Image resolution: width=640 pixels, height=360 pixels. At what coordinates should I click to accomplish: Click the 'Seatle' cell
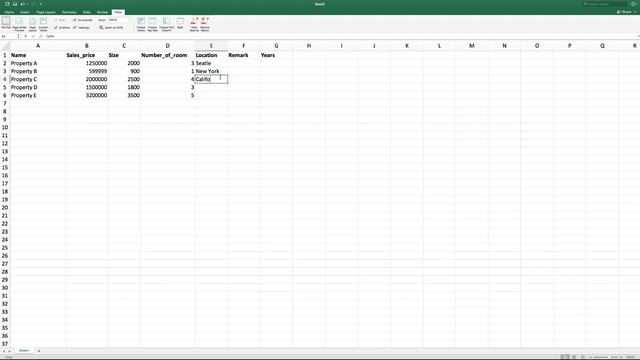pyautogui.click(x=211, y=63)
